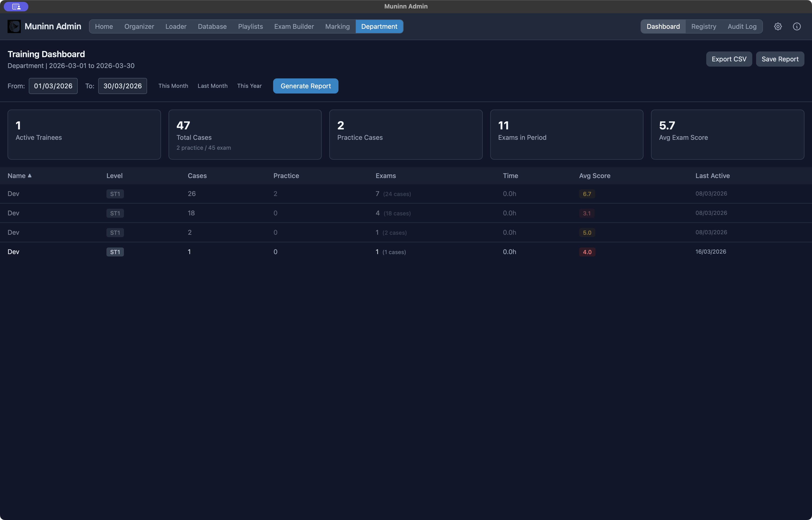Sort by the Practice column header
Viewport: 812px width, 520px height.
pos(286,176)
